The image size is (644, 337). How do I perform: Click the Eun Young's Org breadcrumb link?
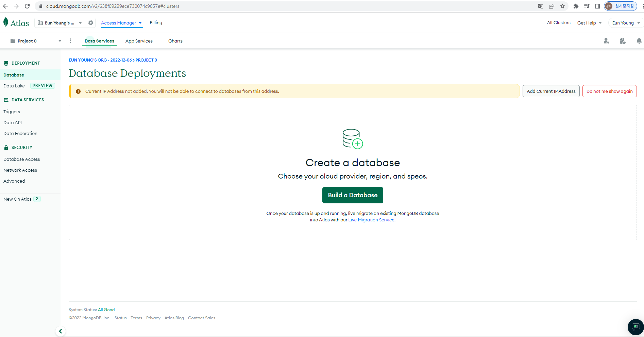click(100, 60)
